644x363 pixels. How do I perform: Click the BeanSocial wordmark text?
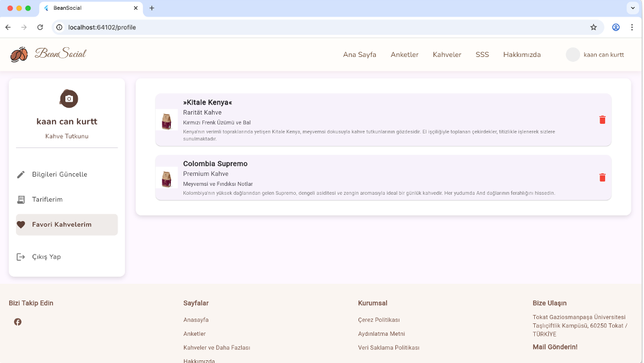[x=60, y=54]
